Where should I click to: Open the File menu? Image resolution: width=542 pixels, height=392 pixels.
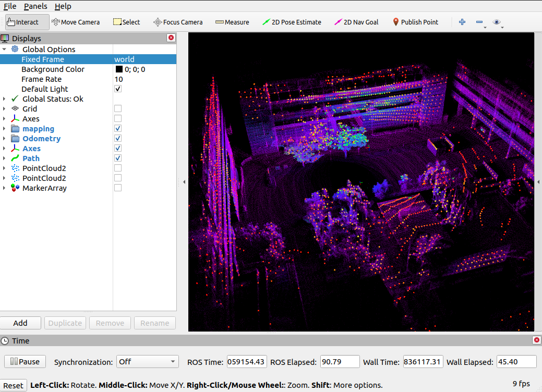pyautogui.click(x=10, y=6)
